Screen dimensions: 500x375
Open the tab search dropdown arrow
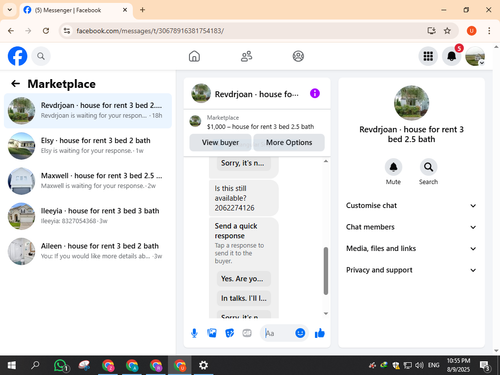coord(10,10)
